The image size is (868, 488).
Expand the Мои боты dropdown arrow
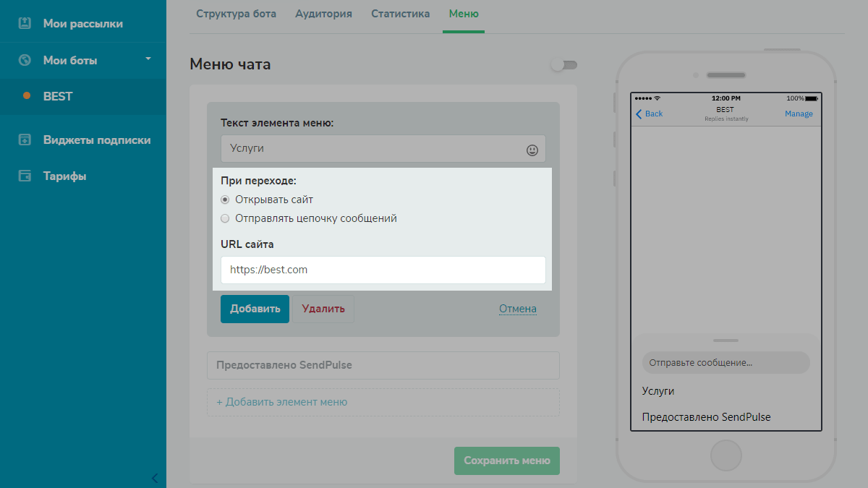tap(148, 59)
